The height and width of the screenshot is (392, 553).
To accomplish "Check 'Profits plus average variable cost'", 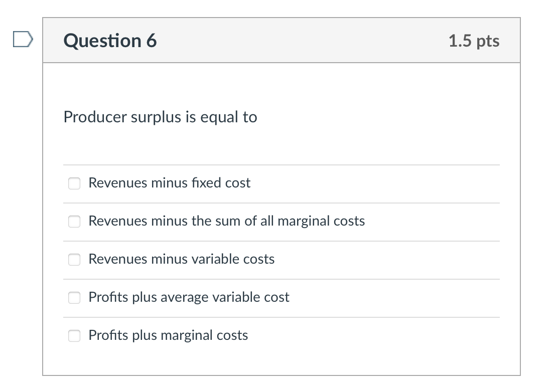I will tap(74, 298).
